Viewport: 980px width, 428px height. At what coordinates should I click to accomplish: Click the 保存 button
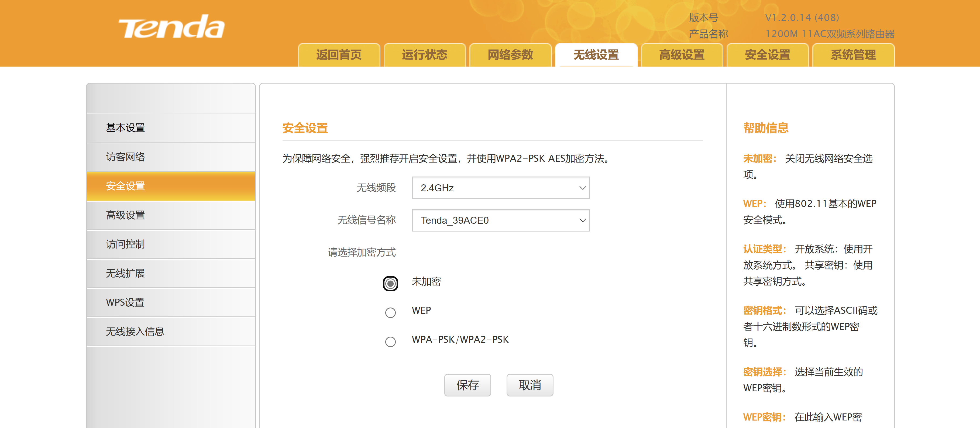(x=467, y=385)
